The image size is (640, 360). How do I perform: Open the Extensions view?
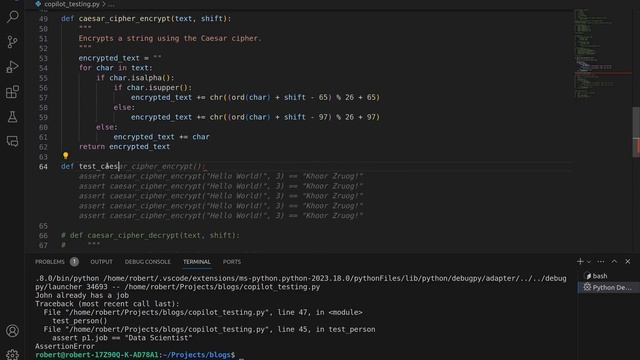[x=12, y=92]
